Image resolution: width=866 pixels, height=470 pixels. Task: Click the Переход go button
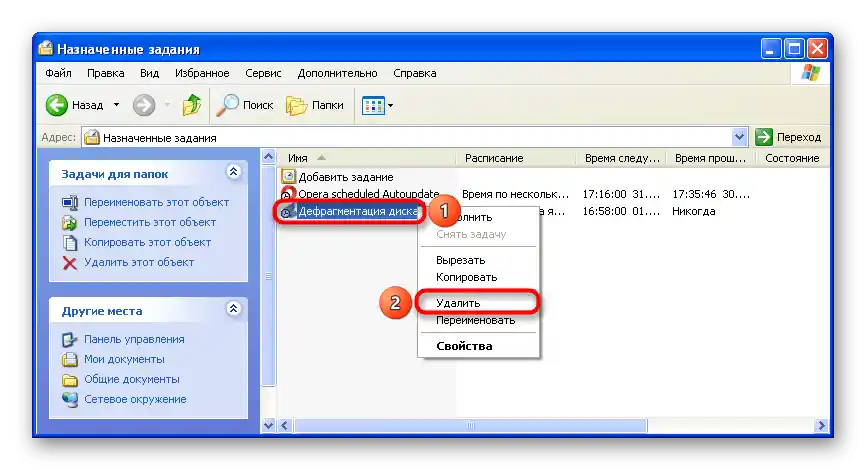point(789,137)
